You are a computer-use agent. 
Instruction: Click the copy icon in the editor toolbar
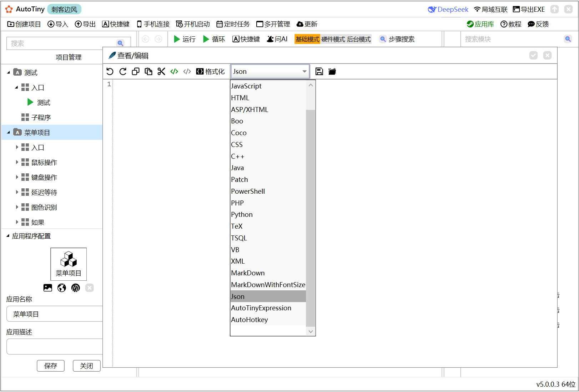point(136,72)
